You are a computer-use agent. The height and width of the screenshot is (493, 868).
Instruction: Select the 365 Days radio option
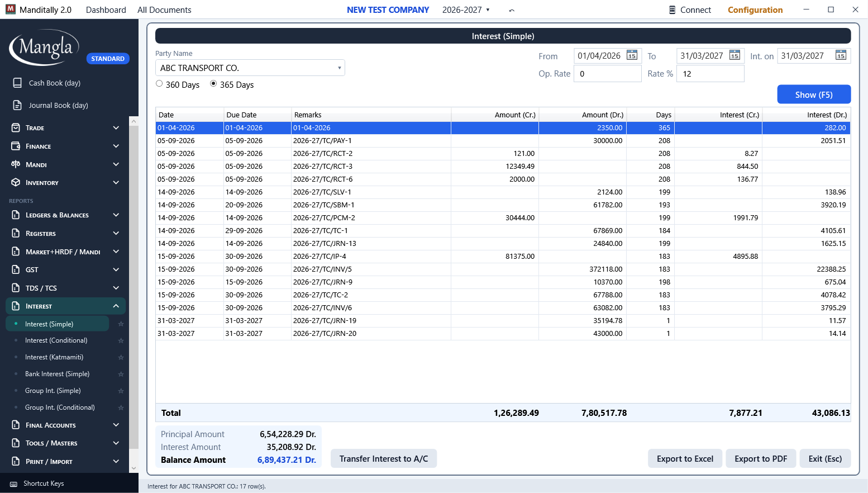(213, 84)
